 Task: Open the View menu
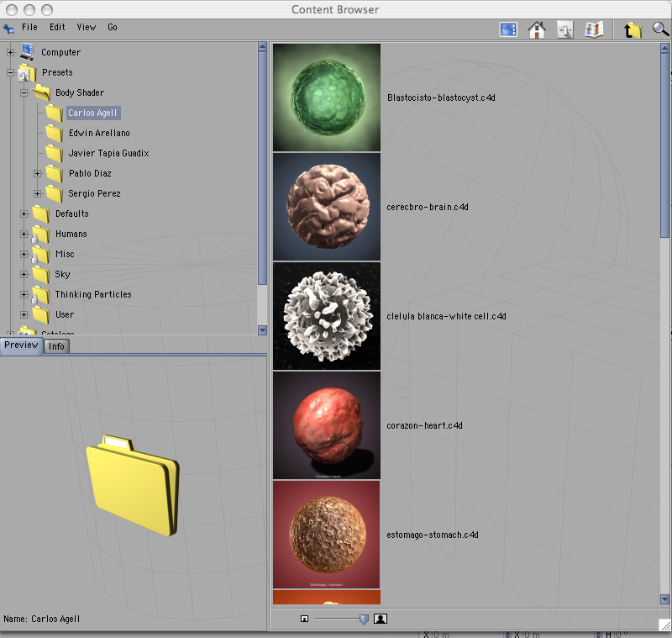pyautogui.click(x=87, y=28)
